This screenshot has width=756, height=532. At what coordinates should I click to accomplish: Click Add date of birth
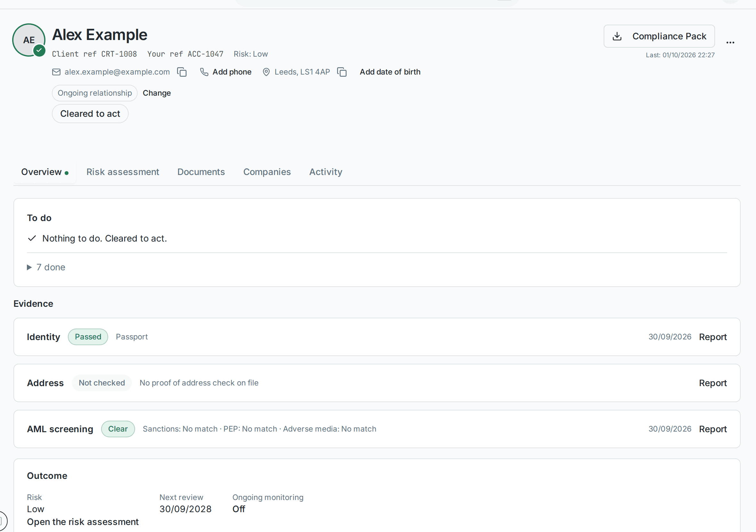[x=390, y=72]
